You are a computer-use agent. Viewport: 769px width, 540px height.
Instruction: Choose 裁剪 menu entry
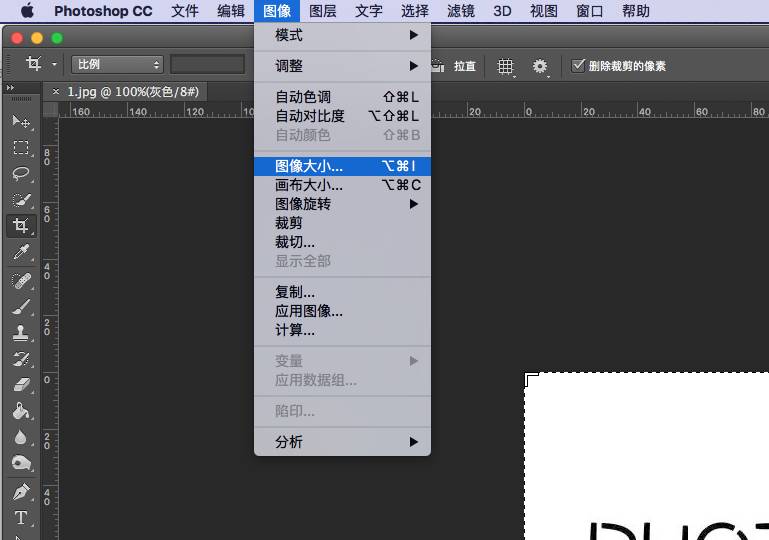click(342, 223)
